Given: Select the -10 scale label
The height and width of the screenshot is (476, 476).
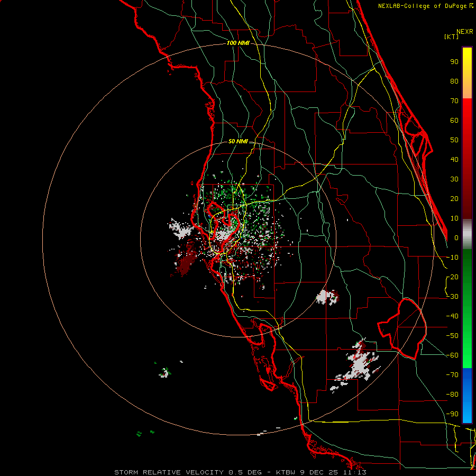Looking at the screenshot, I should (x=452, y=258).
